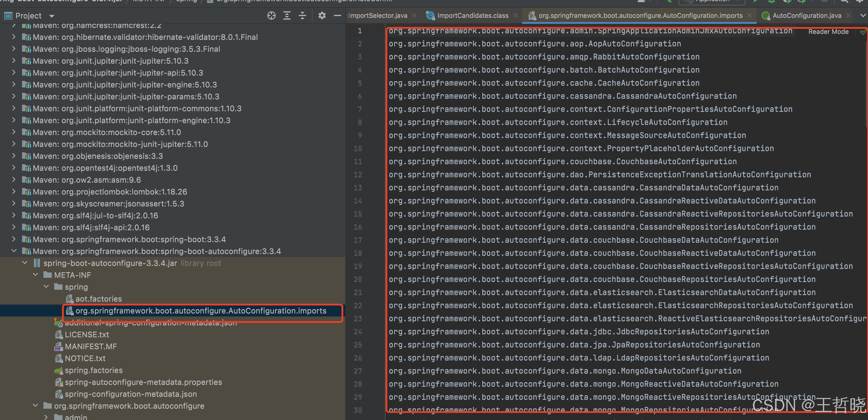Click the MANIFEST.MF file icon
Screen dimensions: 868x420
[59, 347]
